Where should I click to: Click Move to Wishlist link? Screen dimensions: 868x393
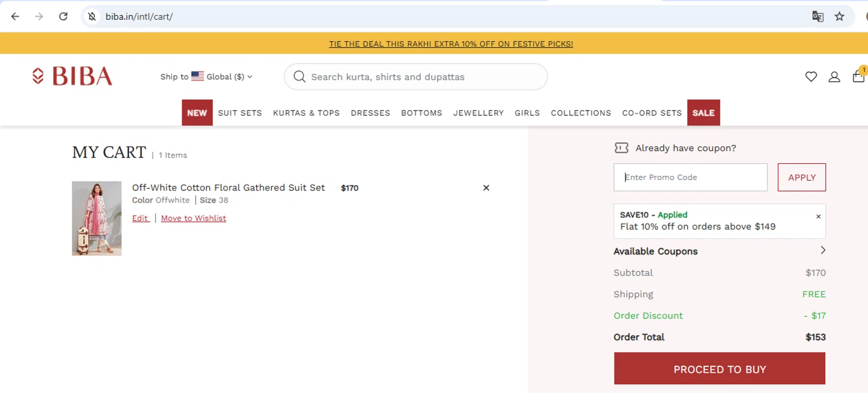193,218
